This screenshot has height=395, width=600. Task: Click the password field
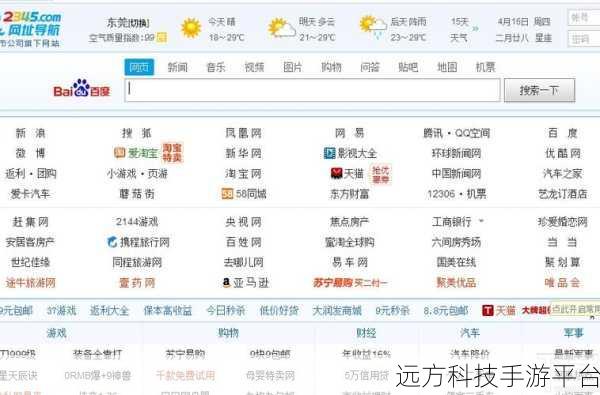(584, 39)
